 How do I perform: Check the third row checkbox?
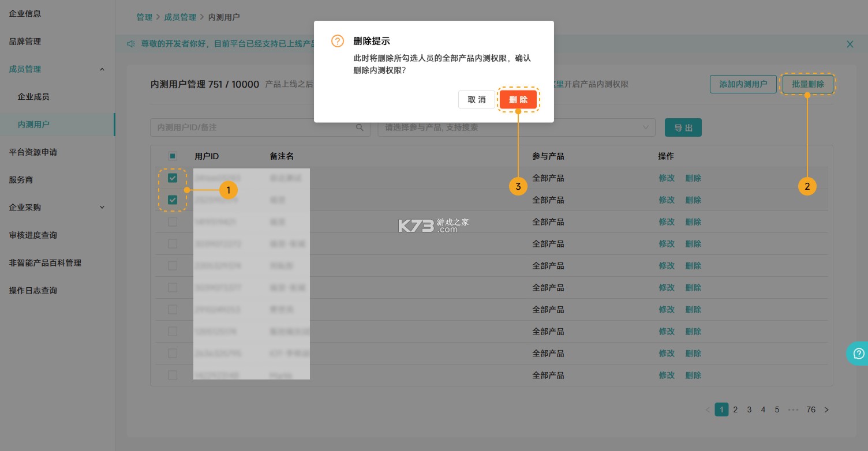[173, 221]
